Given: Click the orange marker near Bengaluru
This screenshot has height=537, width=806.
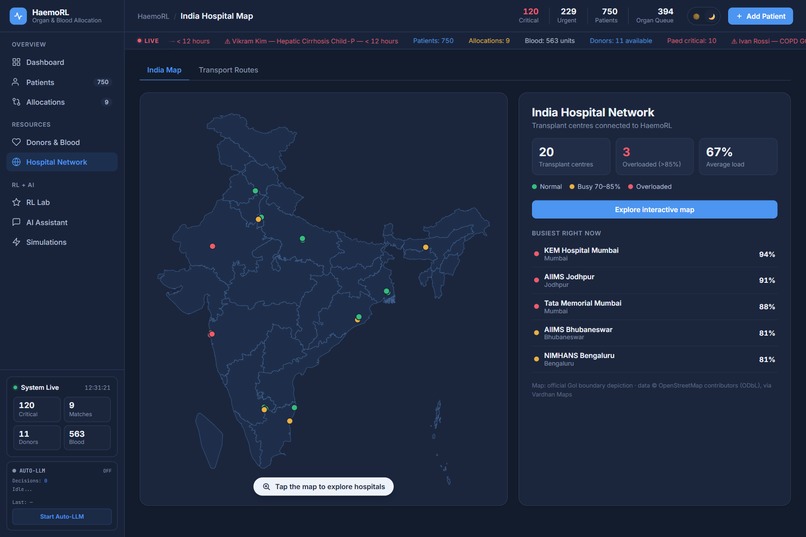Looking at the screenshot, I should tap(264, 409).
